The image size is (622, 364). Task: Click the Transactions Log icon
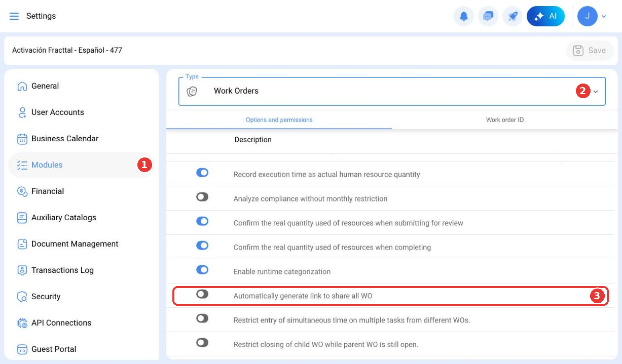[22, 270]
